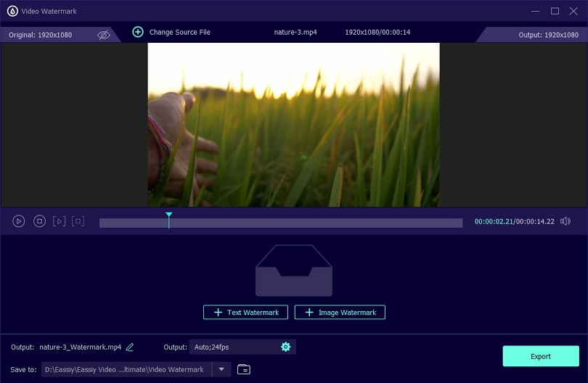This screenshot has width=588, height=383.
Task: Click the playback timeline bar
Action: click(x=281, y=223)
